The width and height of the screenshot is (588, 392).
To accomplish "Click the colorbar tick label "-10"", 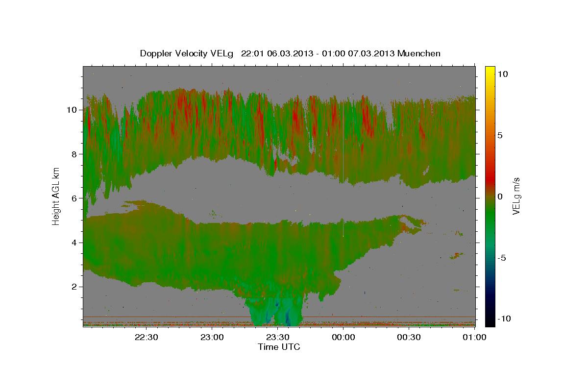I will [x=504, y=318].
